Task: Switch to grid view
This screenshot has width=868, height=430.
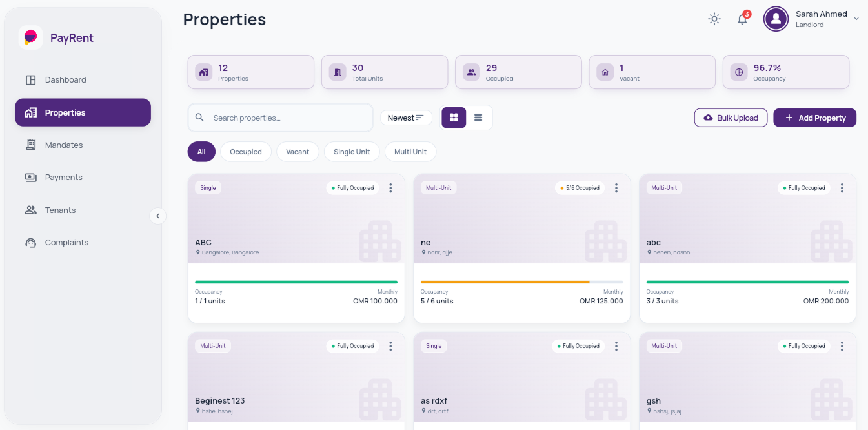Action: coord(454,118)
